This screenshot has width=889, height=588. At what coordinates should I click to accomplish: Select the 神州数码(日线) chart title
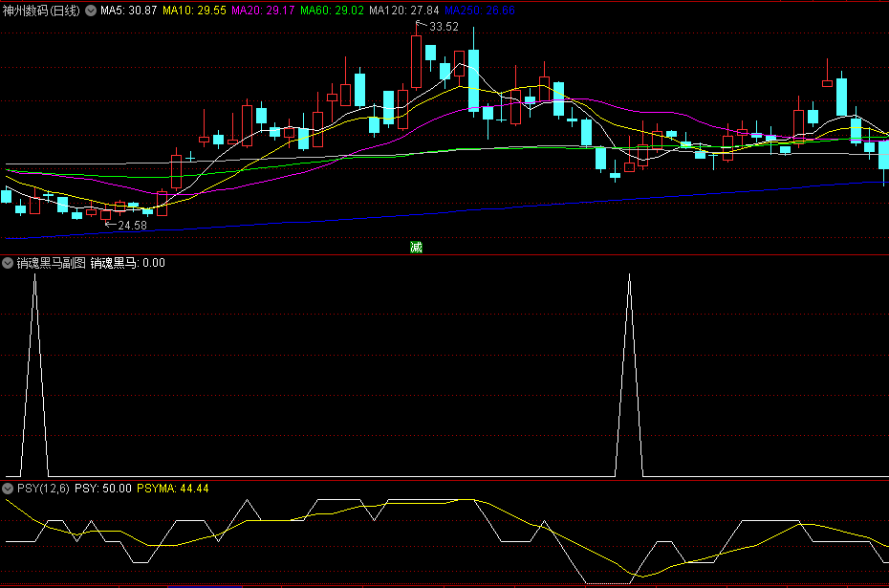coord(41,11)
